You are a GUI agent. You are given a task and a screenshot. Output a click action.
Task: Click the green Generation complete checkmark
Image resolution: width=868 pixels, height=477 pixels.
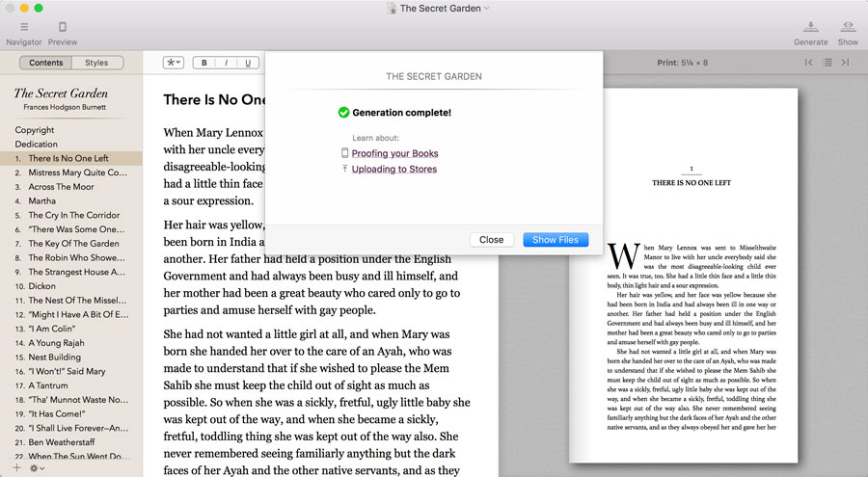pos(343,113)
